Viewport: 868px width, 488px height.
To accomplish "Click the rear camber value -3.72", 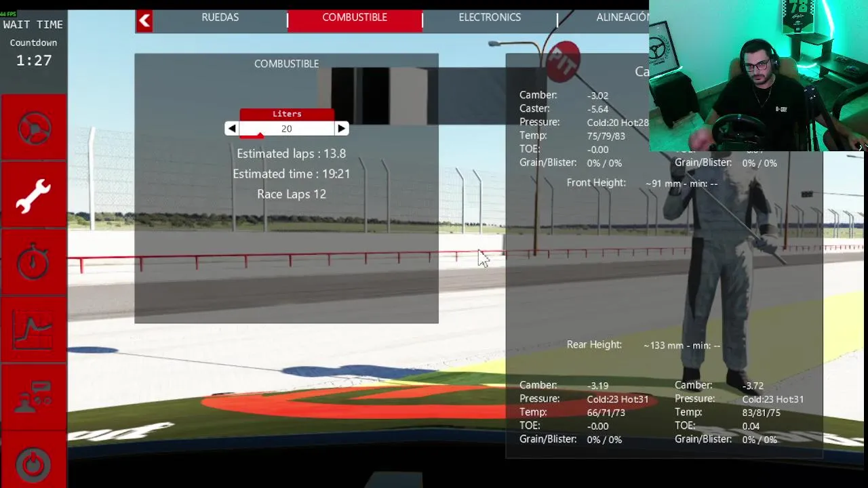I will (753, 386).
